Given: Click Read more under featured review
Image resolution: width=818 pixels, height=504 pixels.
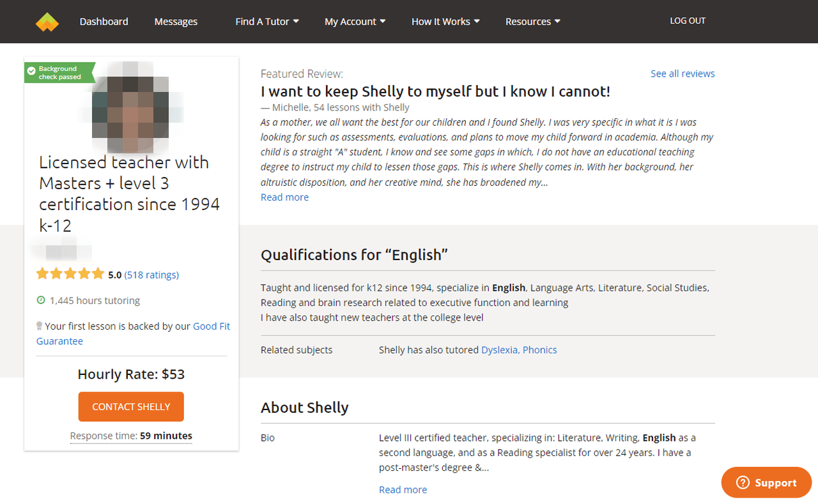Looking at the screenshot, I should (x=284, y=197).
